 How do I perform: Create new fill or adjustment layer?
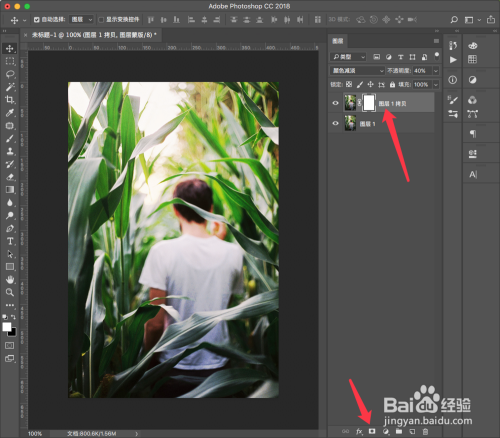click(x=386, y=431)
